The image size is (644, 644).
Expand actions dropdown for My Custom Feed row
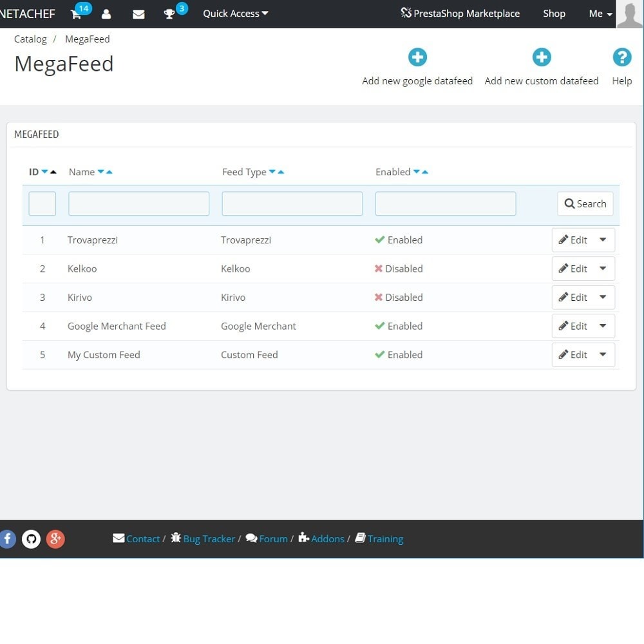tap(603, 355)
